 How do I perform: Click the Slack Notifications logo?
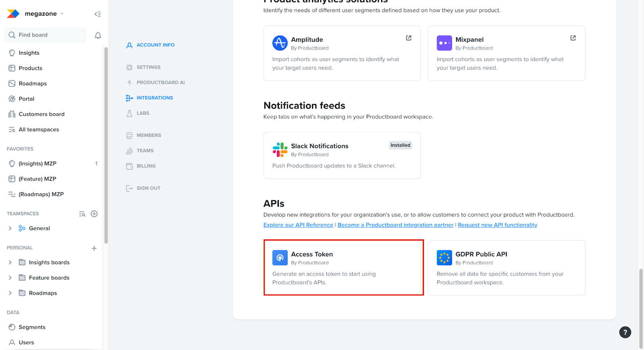280,150
